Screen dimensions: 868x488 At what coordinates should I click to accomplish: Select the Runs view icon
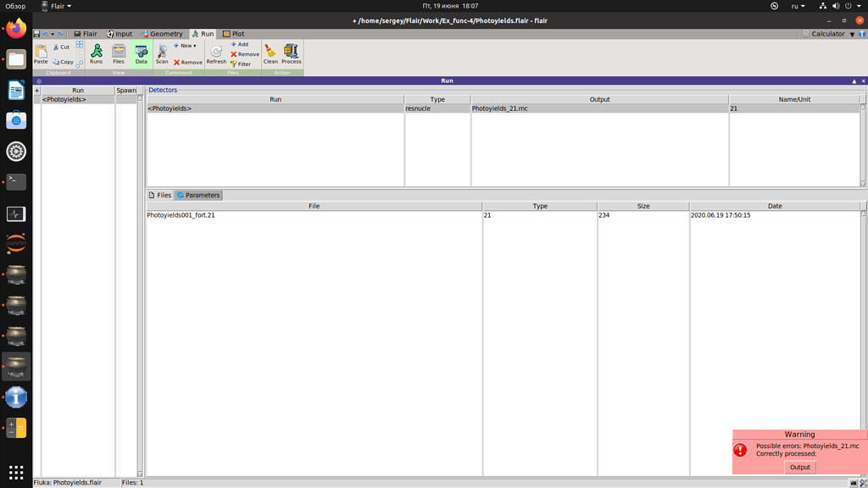(x=97, y=53)
